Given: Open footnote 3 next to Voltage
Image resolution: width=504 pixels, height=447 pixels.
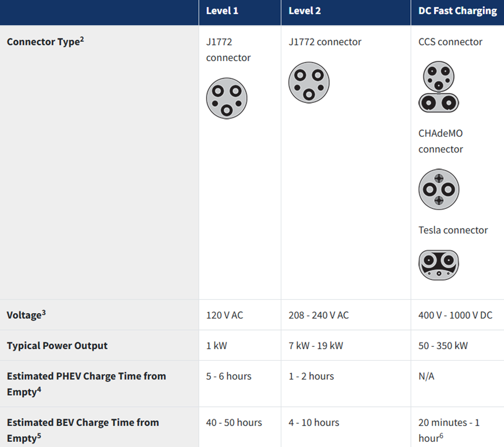Looking at the screenshot, I should 44,313.
